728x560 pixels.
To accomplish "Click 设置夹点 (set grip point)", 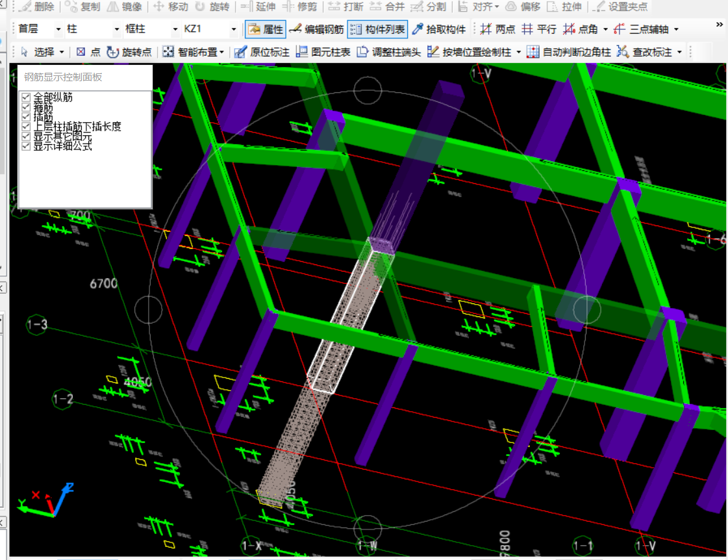I will (x=621, y=6).
